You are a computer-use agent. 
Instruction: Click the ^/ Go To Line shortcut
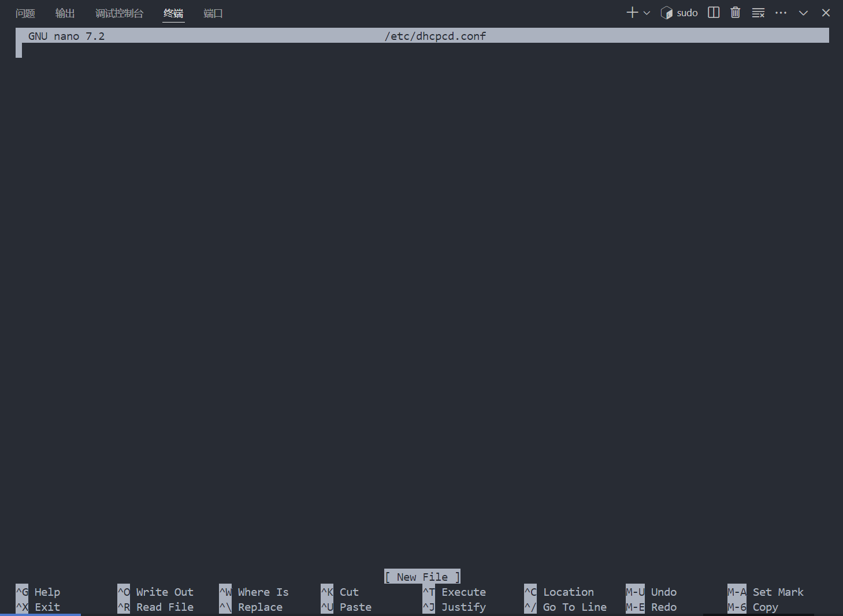(x=566, y=607)
